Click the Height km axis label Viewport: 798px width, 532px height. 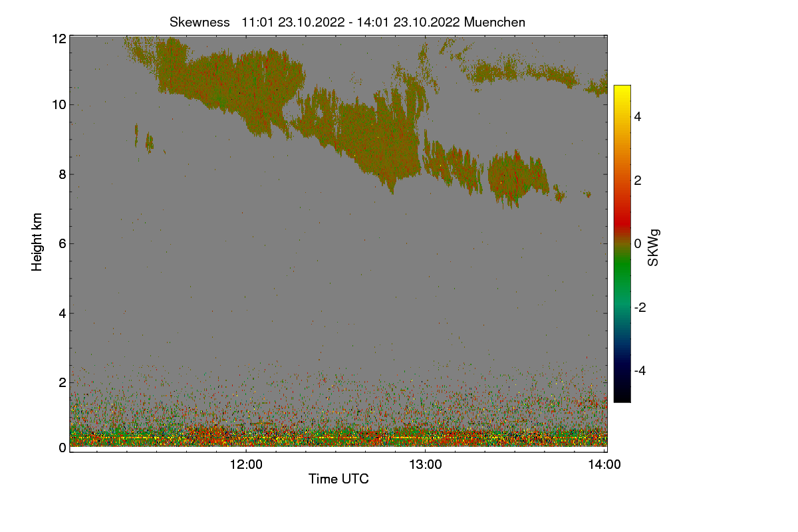37,242
